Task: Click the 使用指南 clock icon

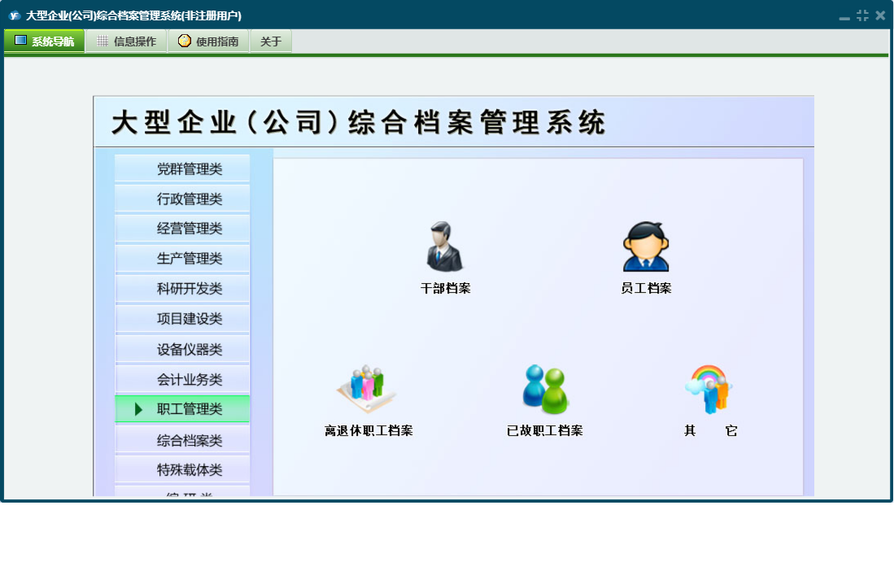Action: (x=184, y=41)
